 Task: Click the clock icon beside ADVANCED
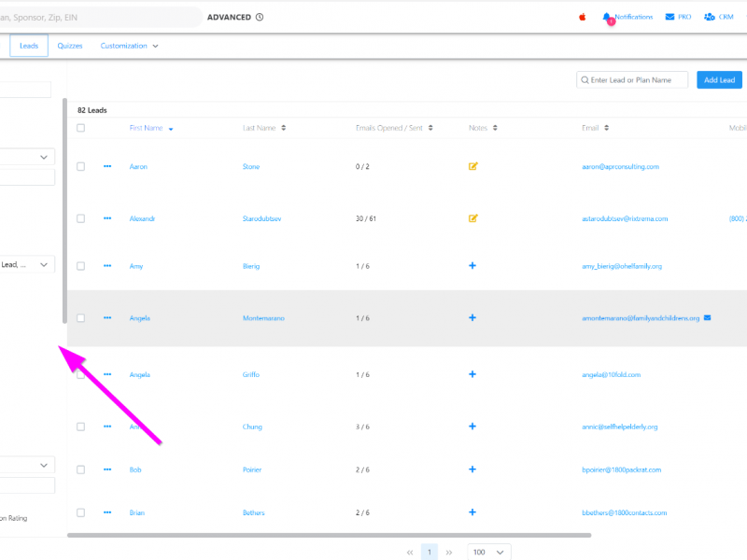click(260, 17)
